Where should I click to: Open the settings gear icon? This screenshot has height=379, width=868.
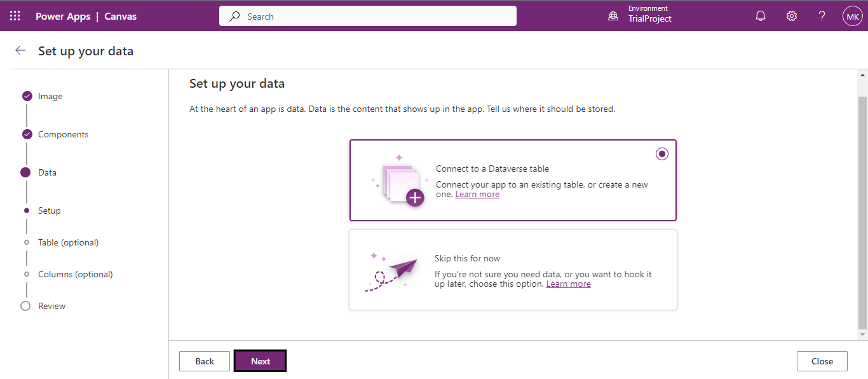tap(792, 16)
